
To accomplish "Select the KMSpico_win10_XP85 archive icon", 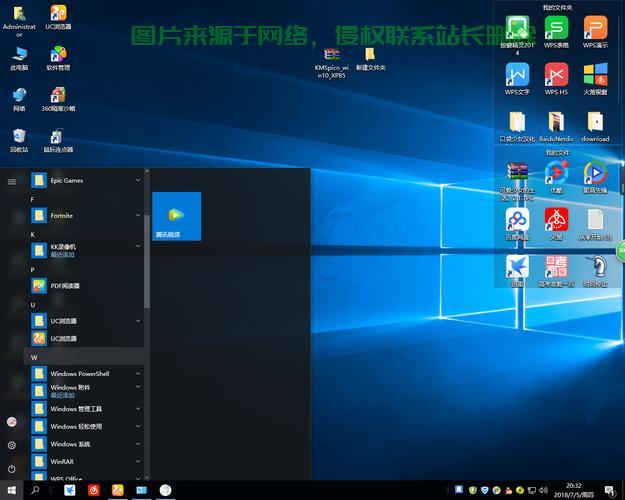I will pos(332,63).
